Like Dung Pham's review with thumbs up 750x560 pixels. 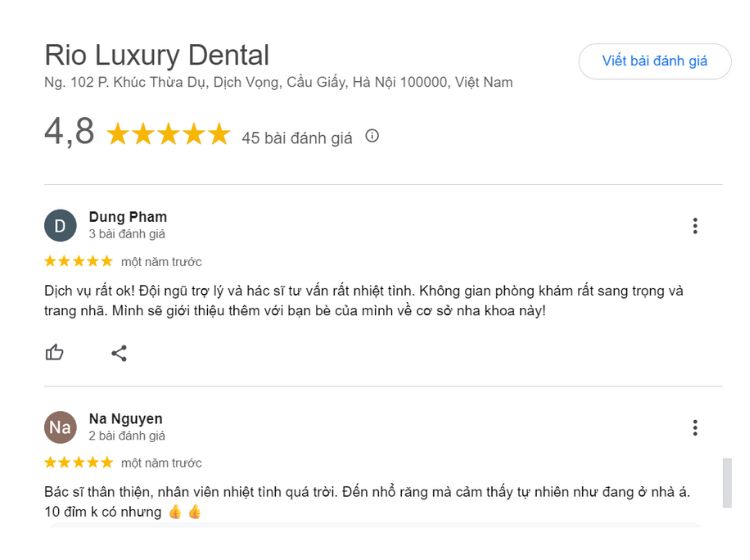(55, 352)
